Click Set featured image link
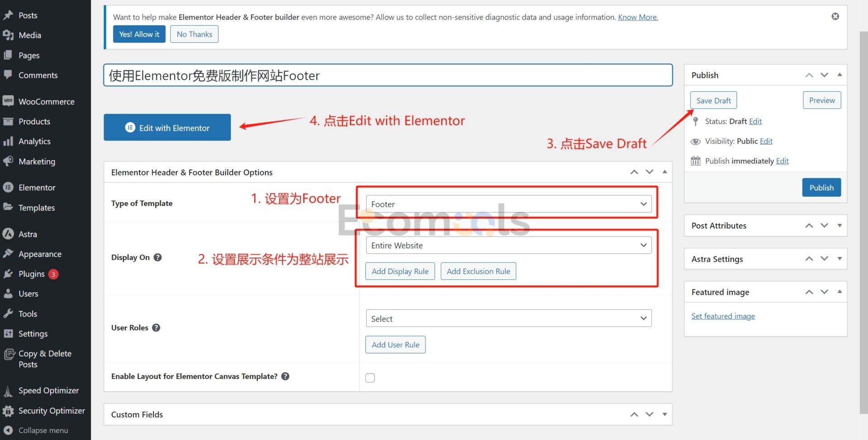Image resolution: width=868 pixels, height=440 pixels. click(723, 316)
